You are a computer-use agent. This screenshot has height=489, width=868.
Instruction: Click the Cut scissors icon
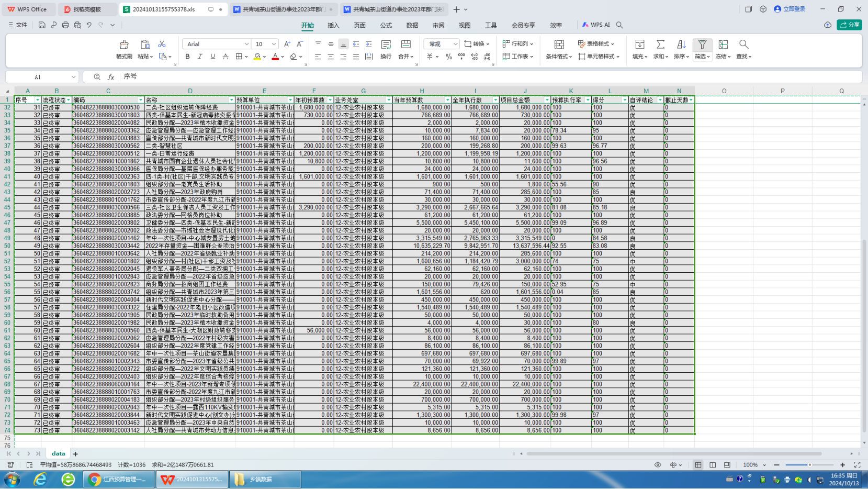pyautogui.click(x=162, y=44)
